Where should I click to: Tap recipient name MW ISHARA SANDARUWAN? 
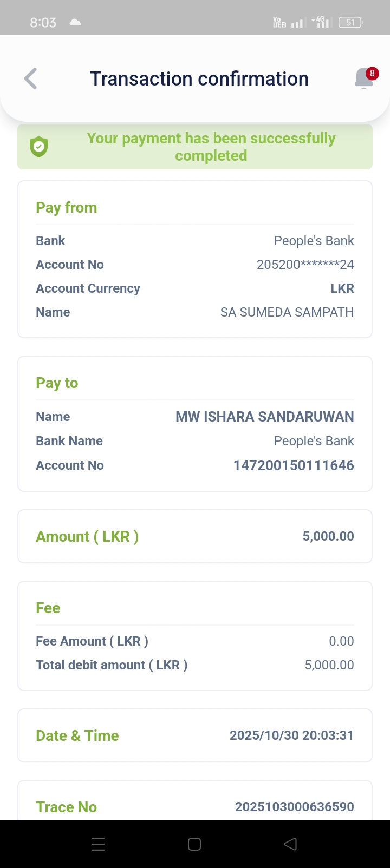[x=264, y=417]
